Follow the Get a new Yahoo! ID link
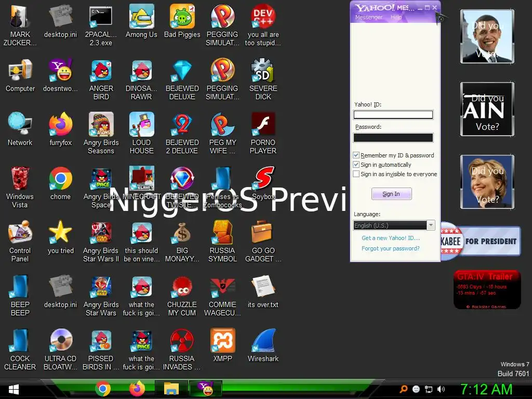 391,238
